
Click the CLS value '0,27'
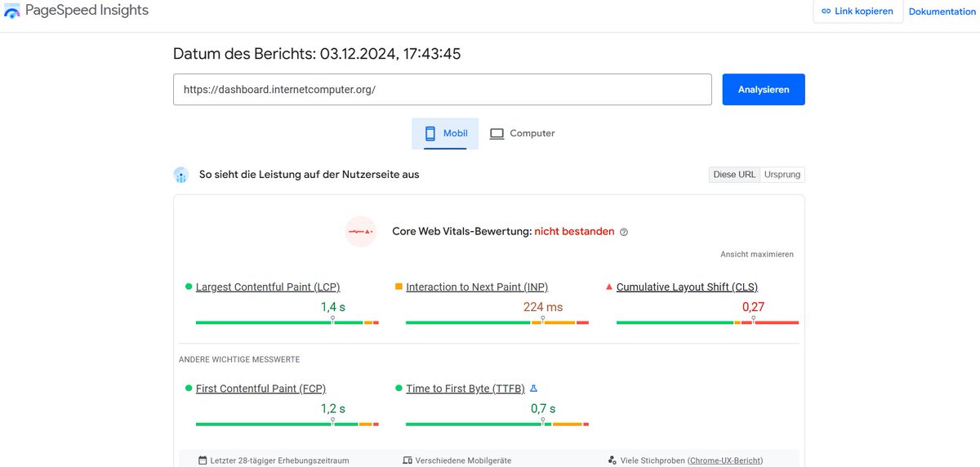coord(753,307)
